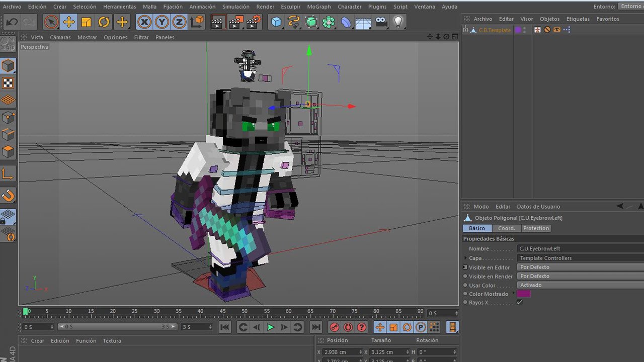This screenshot has height=362, width=644.
Task: Open the Simulación menu
Action: (x=235, y=7)
